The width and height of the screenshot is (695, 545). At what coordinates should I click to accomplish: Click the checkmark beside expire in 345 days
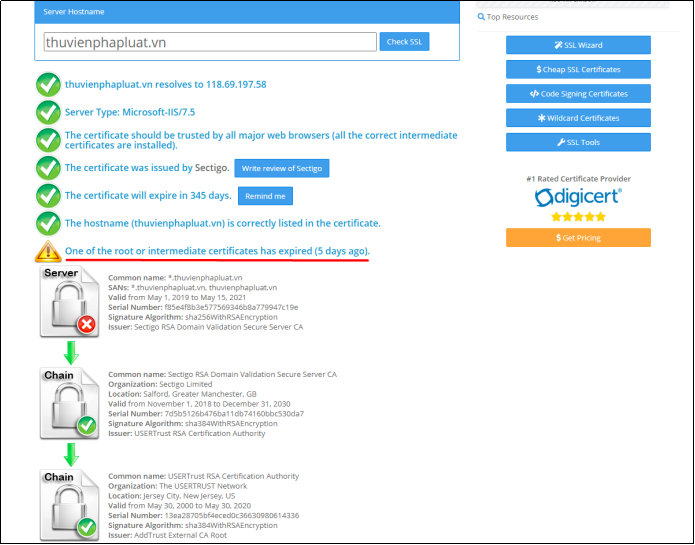(48, 196)
